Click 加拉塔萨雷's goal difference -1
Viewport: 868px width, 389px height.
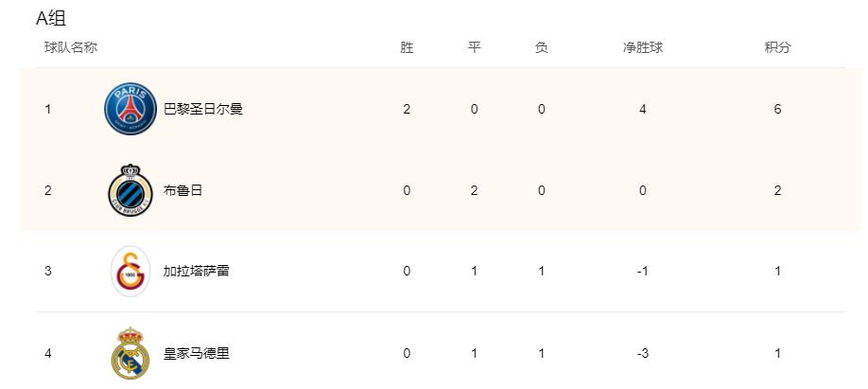(643, 272)
